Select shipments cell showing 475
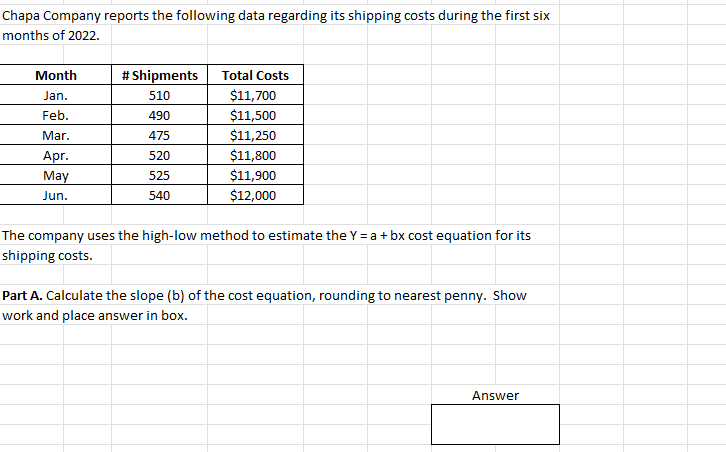This screenshot has width=726, height=452. 159,135
